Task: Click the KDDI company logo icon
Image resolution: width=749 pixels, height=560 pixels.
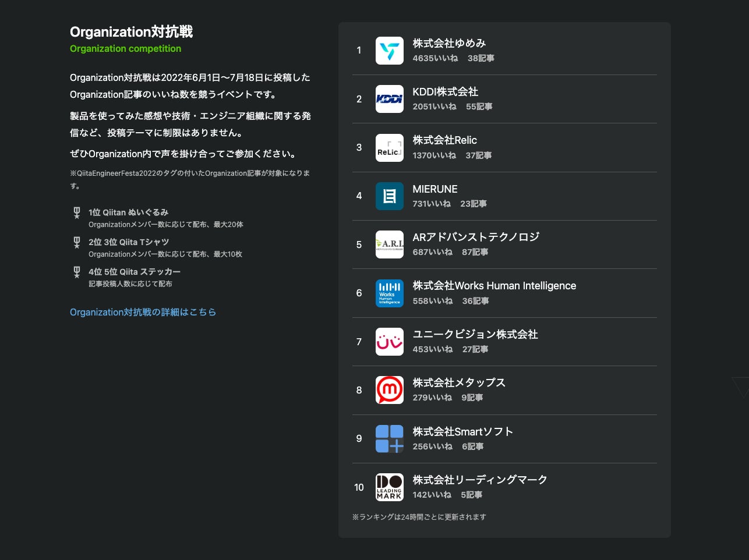Action: click(389, 99)
